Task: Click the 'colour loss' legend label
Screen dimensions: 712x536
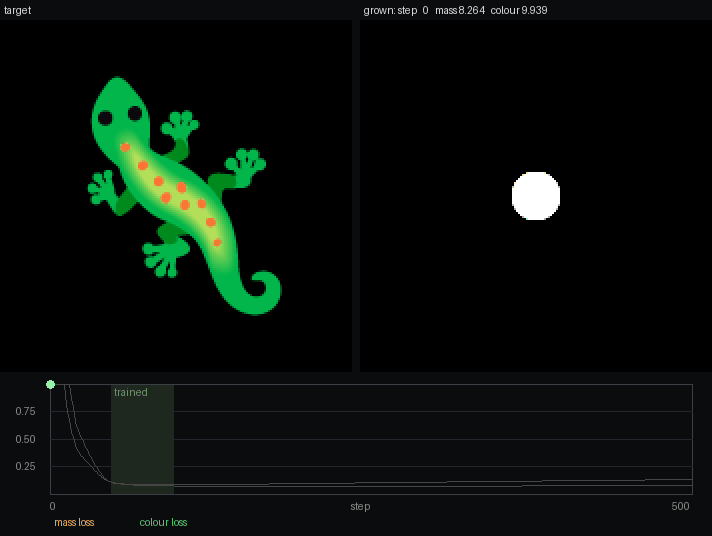Action: 163,522
